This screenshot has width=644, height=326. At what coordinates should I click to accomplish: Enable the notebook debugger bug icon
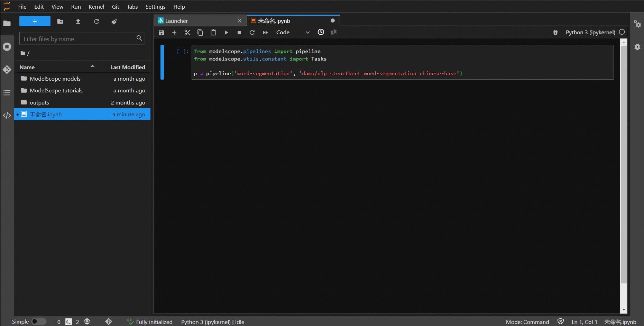pos(555,32)
